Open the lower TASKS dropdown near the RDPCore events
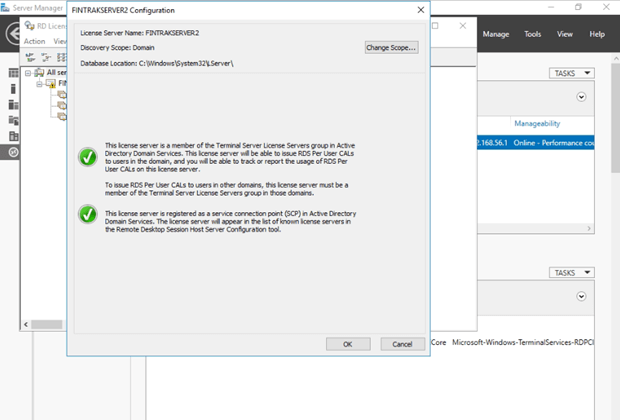This screenshot has width=620, height=420. point(571,272)
